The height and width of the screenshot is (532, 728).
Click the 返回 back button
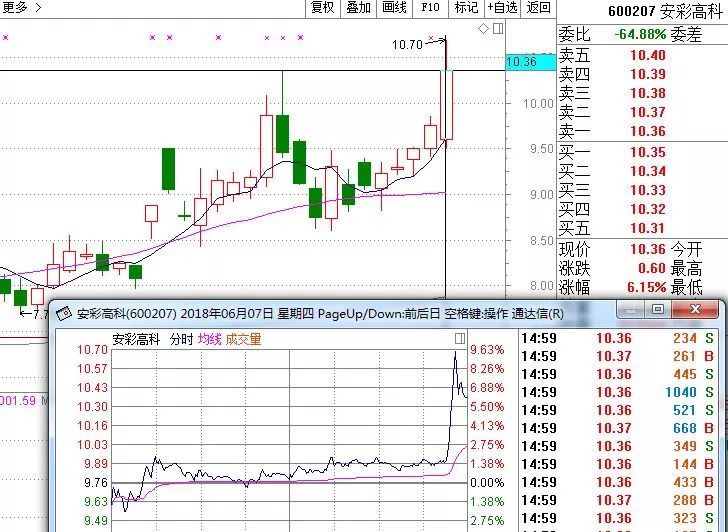[539, 8]
